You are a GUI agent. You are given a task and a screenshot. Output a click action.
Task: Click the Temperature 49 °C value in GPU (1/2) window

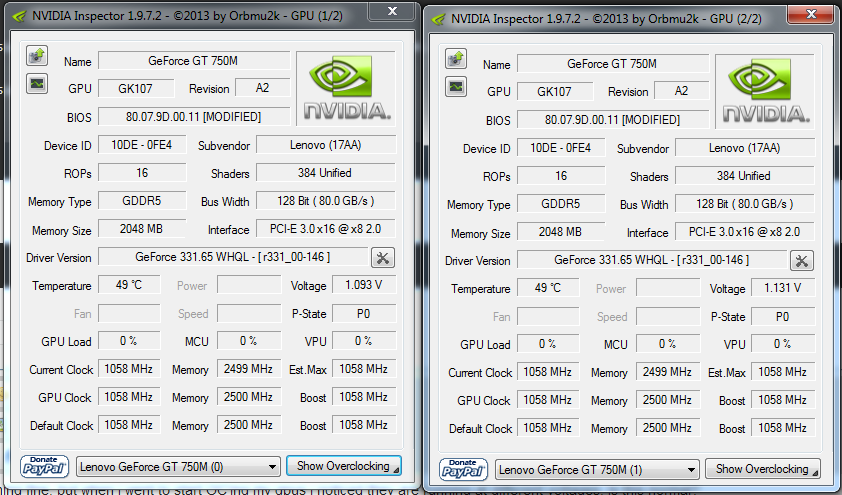point(129,285)
